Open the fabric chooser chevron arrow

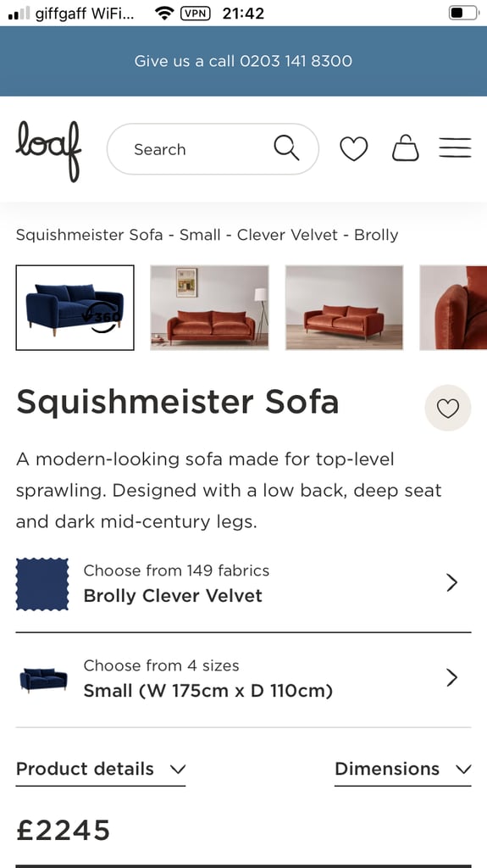[x=452, y=582]
